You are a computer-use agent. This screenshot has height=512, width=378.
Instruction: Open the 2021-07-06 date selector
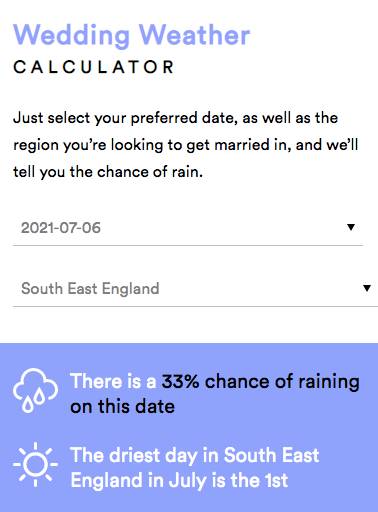188,228
